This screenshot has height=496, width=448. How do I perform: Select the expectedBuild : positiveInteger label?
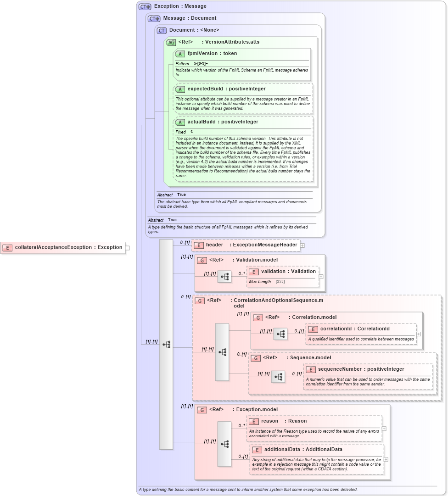click(227, 89)
